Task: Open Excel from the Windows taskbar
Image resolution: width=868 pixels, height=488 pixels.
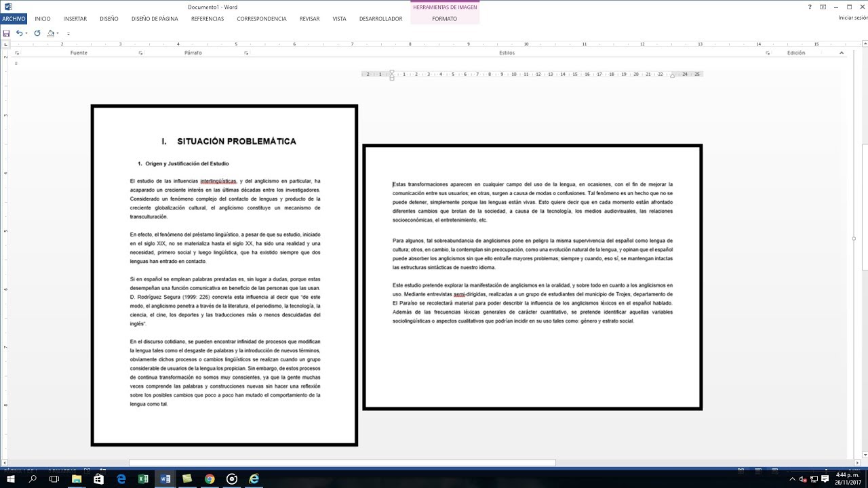Action: tap(143, 479)
